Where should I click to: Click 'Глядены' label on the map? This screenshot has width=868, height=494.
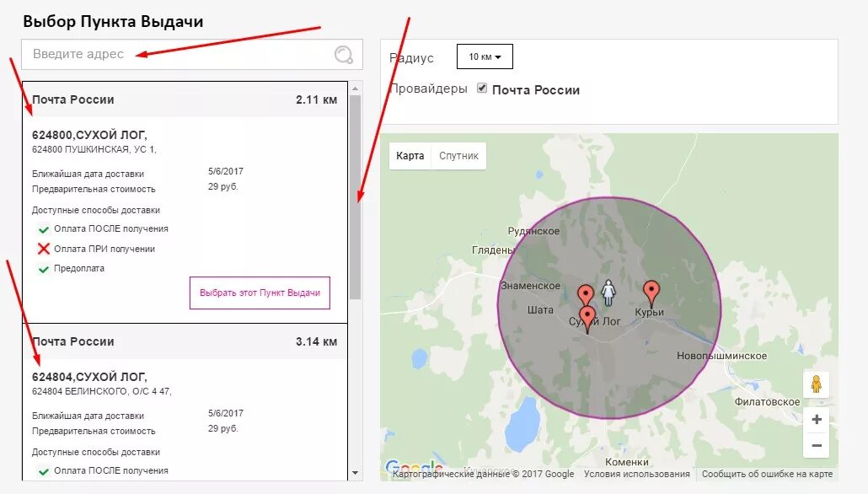[x=493, y=250]
